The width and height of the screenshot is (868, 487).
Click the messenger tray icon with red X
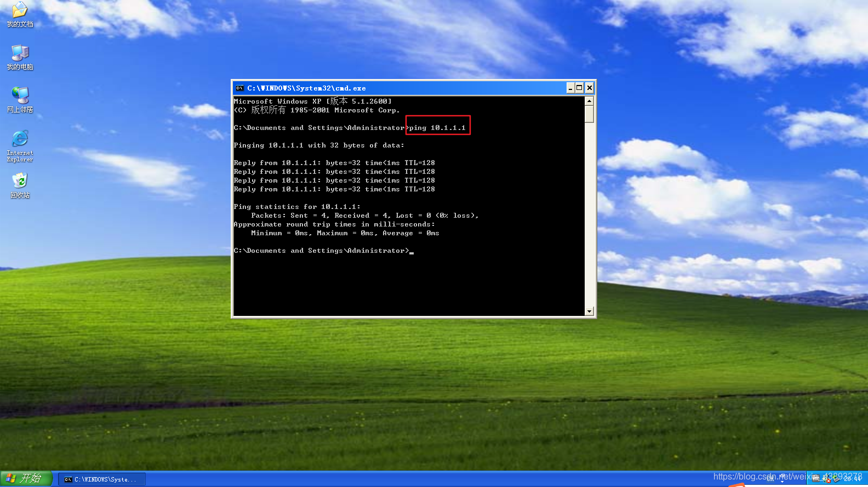(x=826, y=479)
